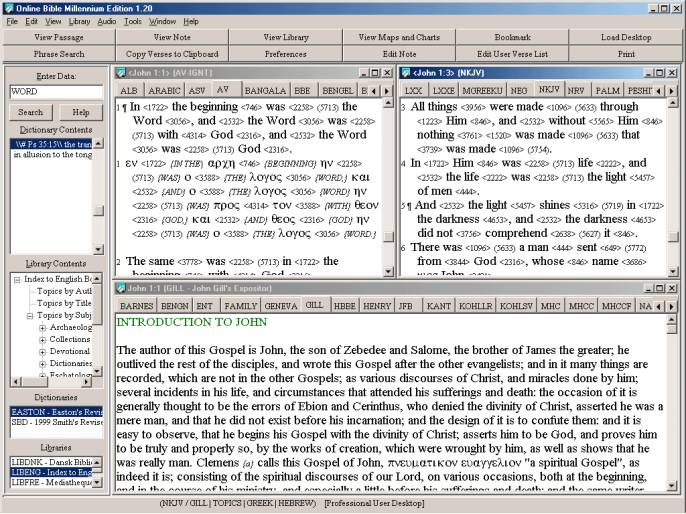The image size is (686, 514).
Task: Click Libraries list scroll down arrow
Action: coord(98,483)
